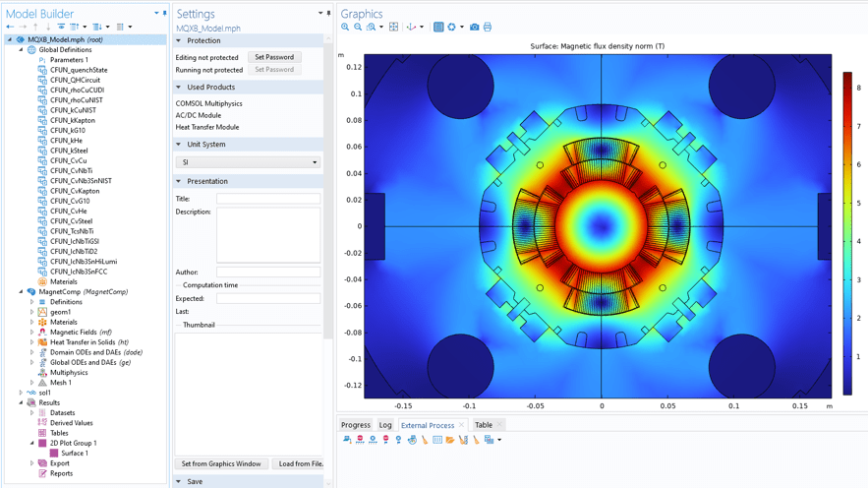Viewport: 868px width, 488px height.
Task: Click the red stop-all-processes icon with dotted base
Action: point(361,440)
